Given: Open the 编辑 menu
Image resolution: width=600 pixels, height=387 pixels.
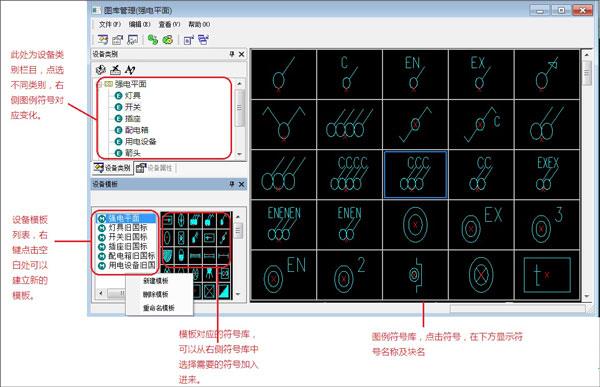Looking at the screenshot, I should 139,24.
